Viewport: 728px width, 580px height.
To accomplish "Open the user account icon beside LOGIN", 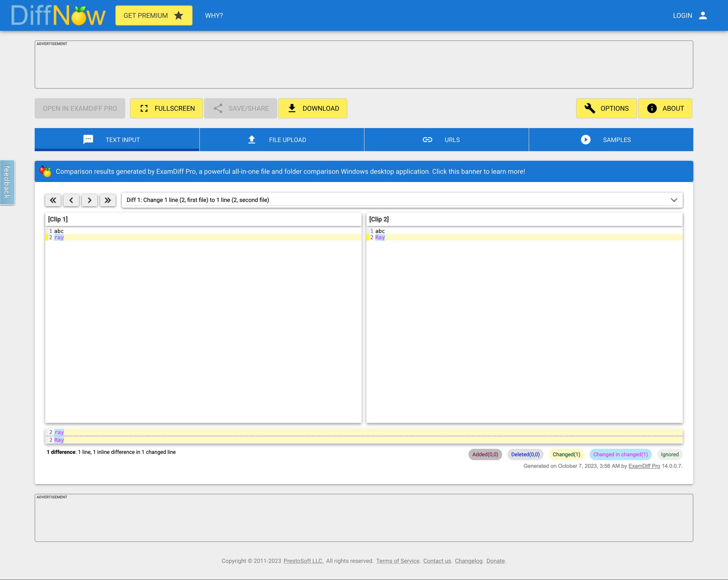I will pos(703,15).
